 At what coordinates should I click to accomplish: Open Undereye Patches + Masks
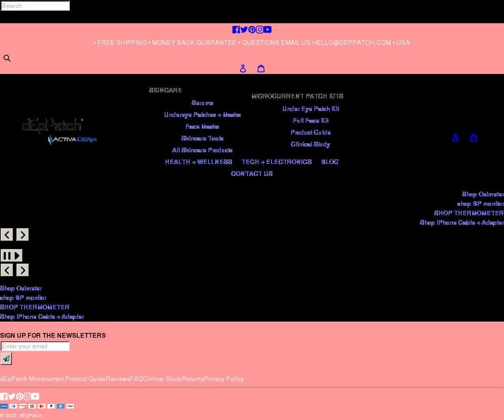[x=203, y=115]
